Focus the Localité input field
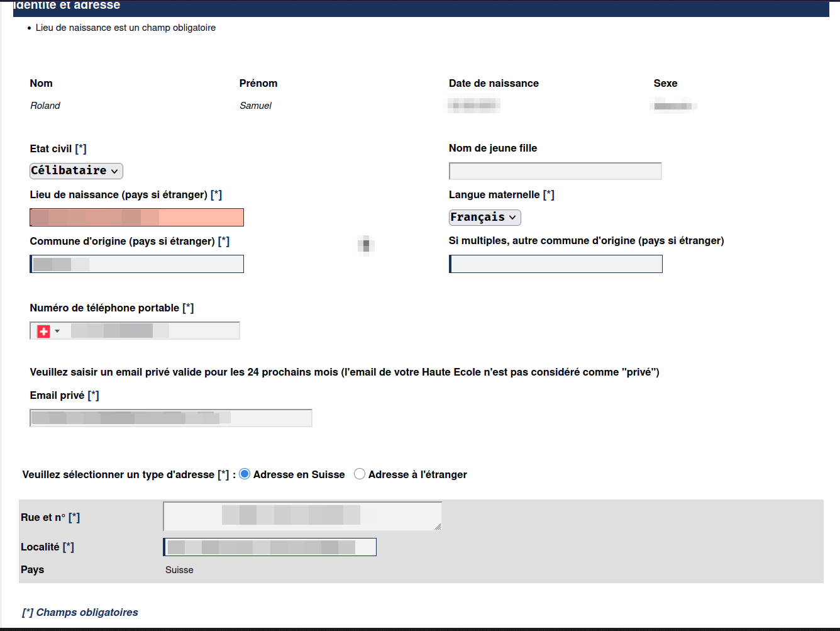The width and height of the screenshot is (840, 631). [270, 547]
